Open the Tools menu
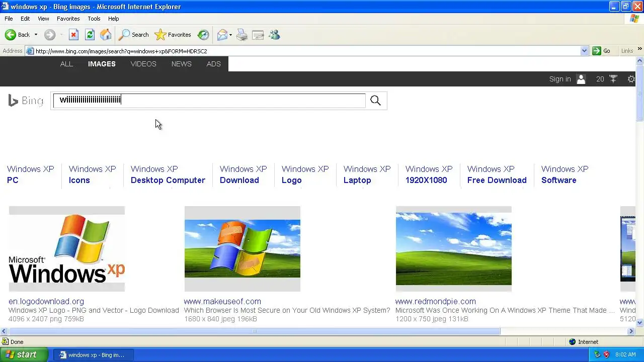This screenshot has width=644, height=362. 94,19
